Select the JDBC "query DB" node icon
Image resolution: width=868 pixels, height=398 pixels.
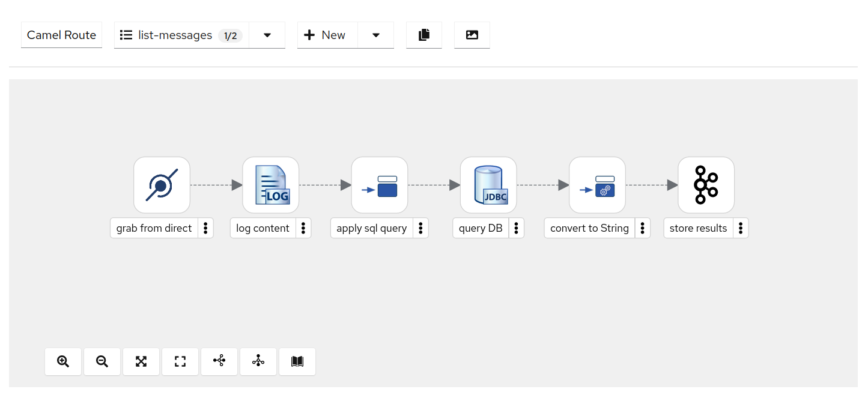point(488,185)
